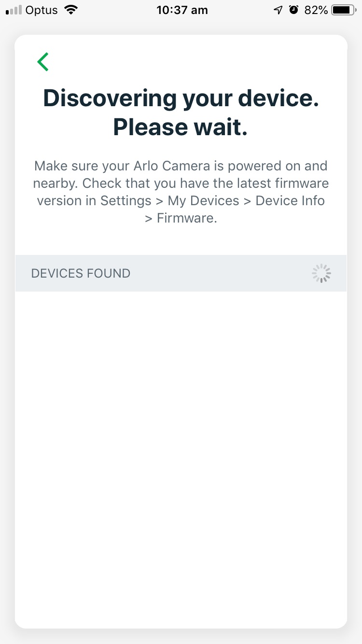Tap "> Firmware." on the last instruction line
Viewport: 362px width, 644px height.
point(181,218)
